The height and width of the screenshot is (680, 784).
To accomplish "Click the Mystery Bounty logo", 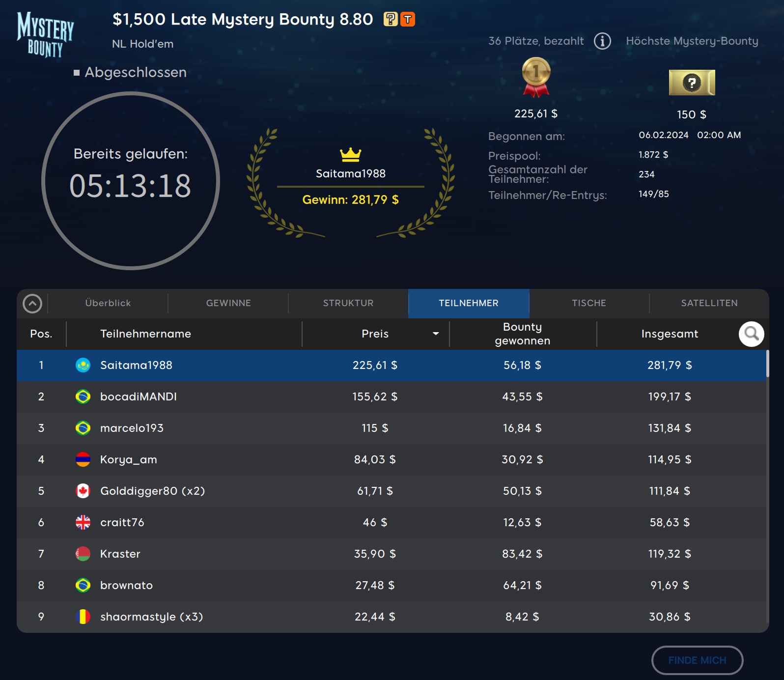I will click(x=45, y=34).
